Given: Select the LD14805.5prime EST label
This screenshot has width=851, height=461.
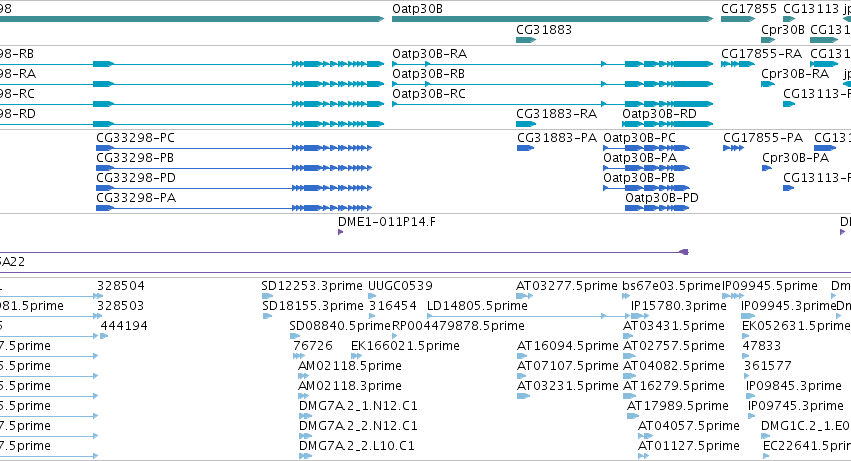Looking at the screenshot, I should [477, 306].
